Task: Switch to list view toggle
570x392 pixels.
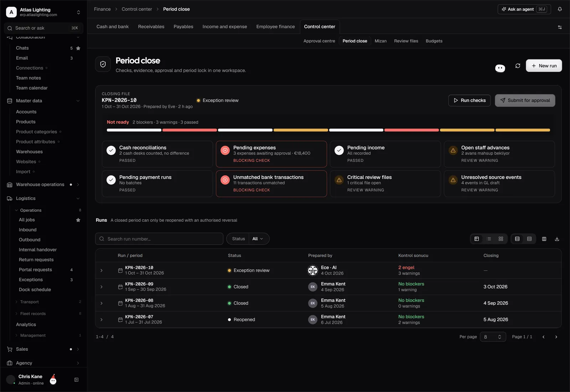Action: [x=489, y=239]
